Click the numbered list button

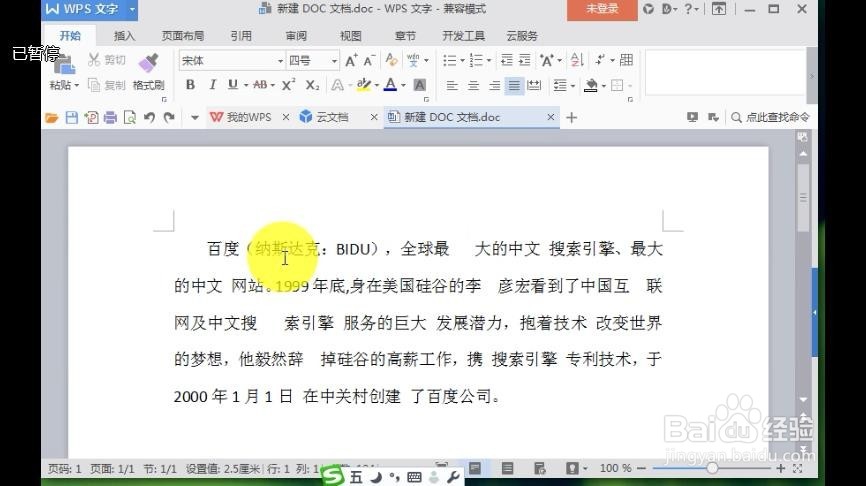[476, 60]
